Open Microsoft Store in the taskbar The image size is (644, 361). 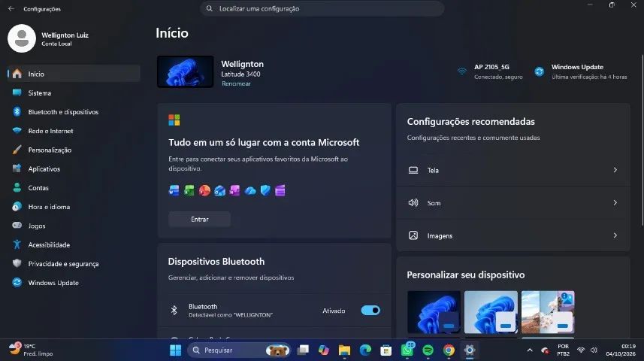[386, 350]
